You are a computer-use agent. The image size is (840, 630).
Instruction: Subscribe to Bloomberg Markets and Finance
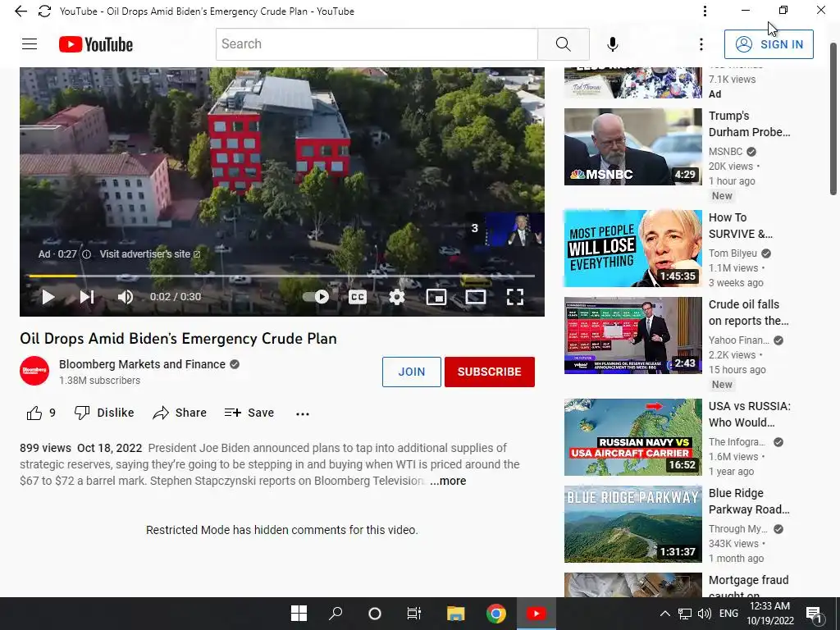click(x=490, y=372)
